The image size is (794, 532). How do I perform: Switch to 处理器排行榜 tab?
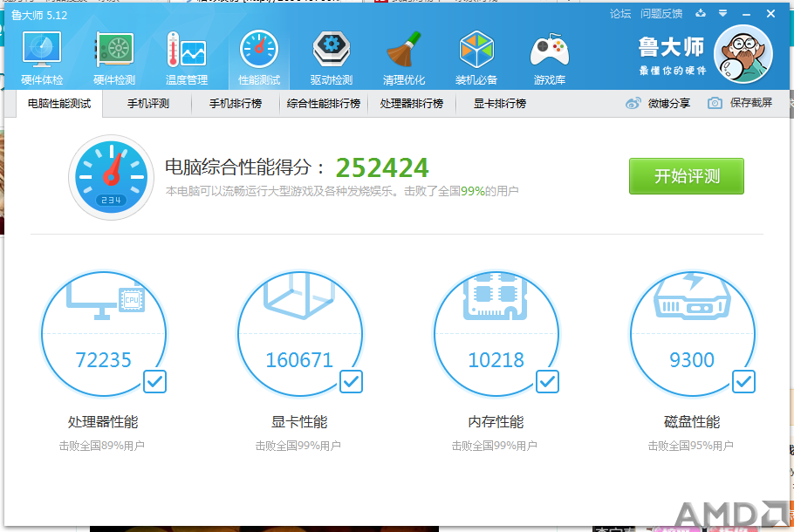412,104
